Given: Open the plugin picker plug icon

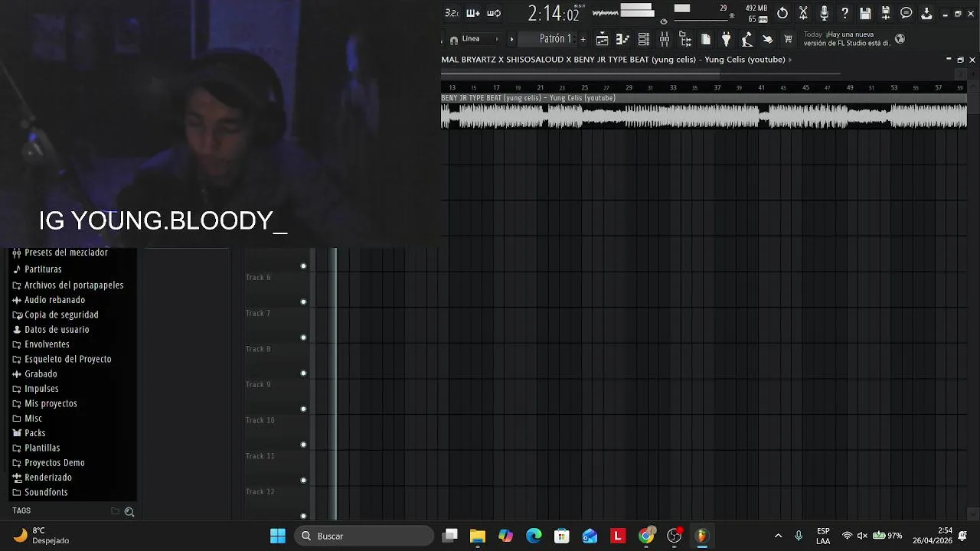Looking at the screenshot, I should click(x=727, y=39).
